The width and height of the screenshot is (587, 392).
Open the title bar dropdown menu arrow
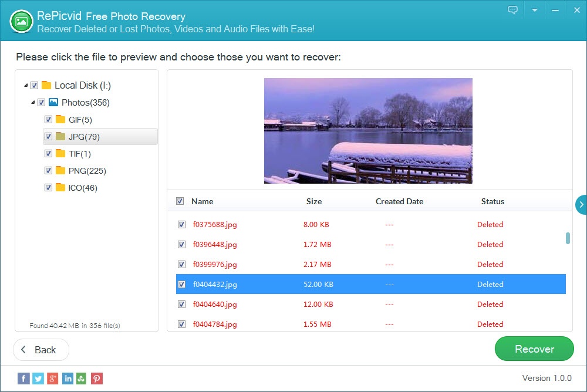(535, 10)
